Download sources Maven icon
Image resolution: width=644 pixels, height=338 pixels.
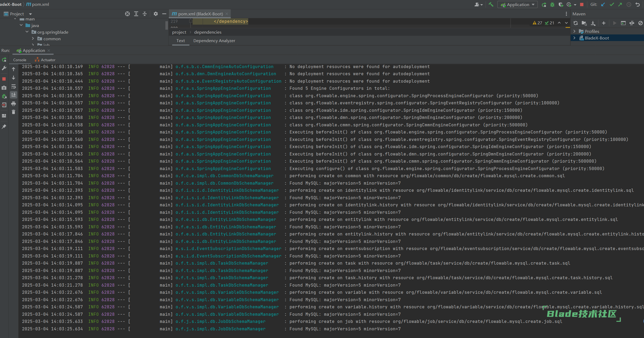(x=593, y=23)
